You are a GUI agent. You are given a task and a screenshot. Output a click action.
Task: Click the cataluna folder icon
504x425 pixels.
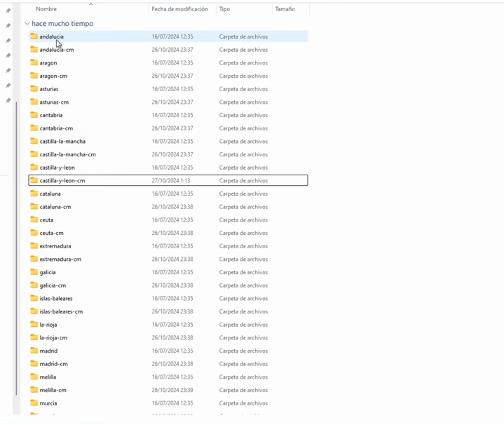pyautogui.click(x=34, y=194)
